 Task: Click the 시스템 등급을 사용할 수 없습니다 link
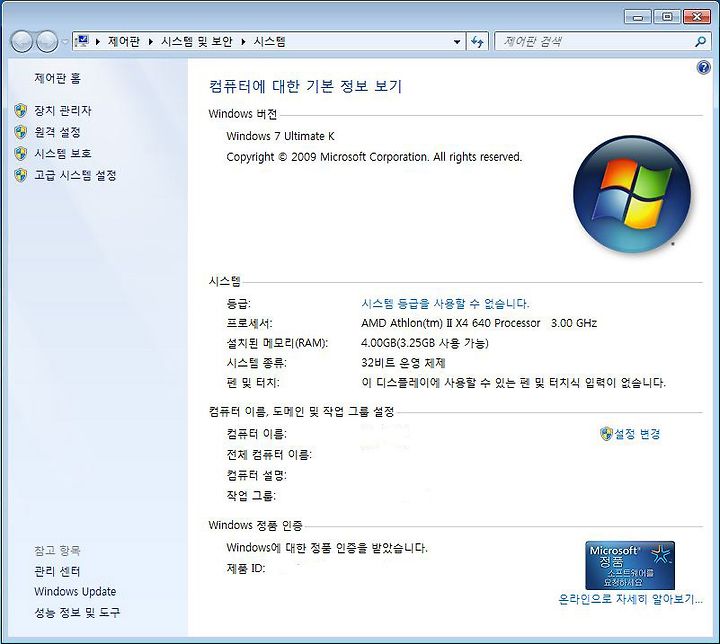tap(445, 304)
